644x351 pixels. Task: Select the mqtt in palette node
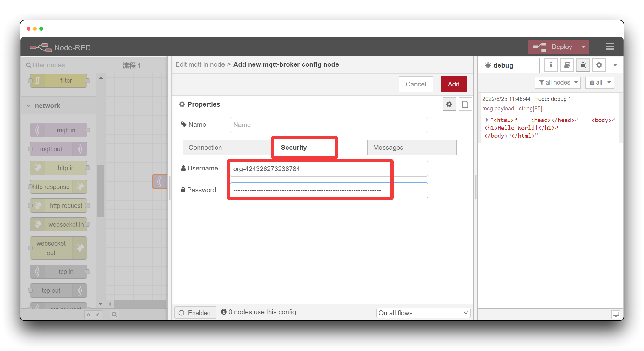coord(59,130)
